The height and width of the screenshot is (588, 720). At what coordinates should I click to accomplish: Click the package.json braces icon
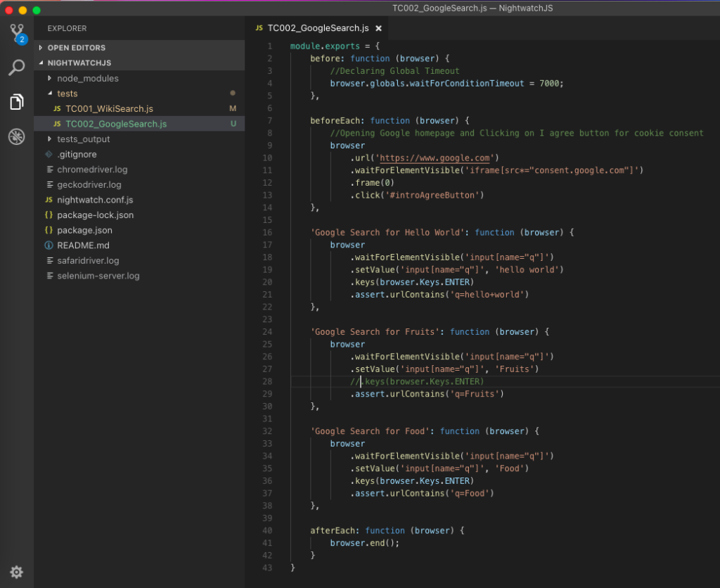[49, 230]
